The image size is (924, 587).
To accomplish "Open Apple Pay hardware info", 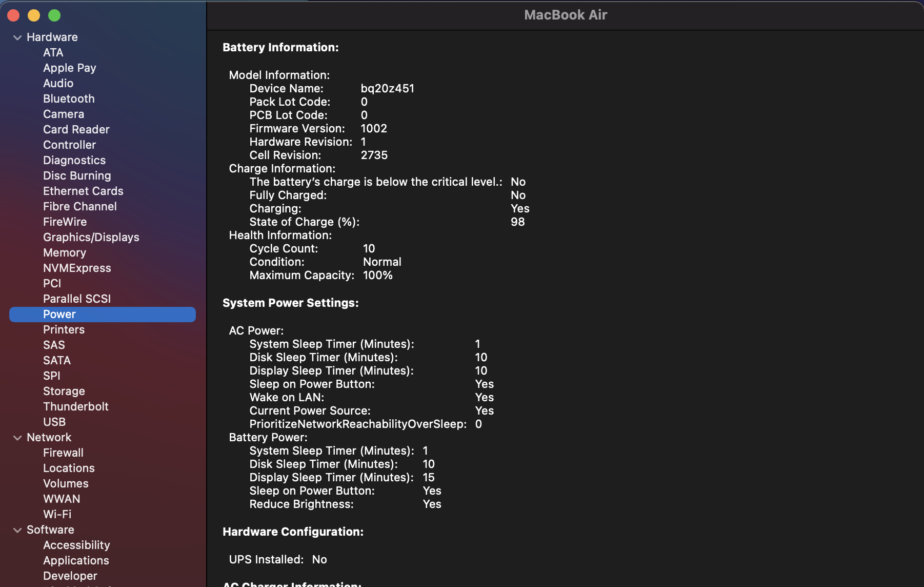I will pyautogui.click(x=70, y=68).
